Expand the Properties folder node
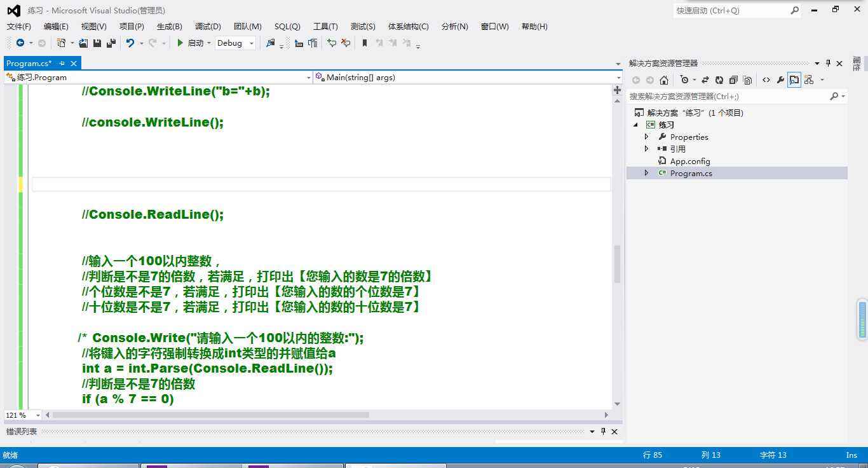Screen dimensions: 868x468 647,137
